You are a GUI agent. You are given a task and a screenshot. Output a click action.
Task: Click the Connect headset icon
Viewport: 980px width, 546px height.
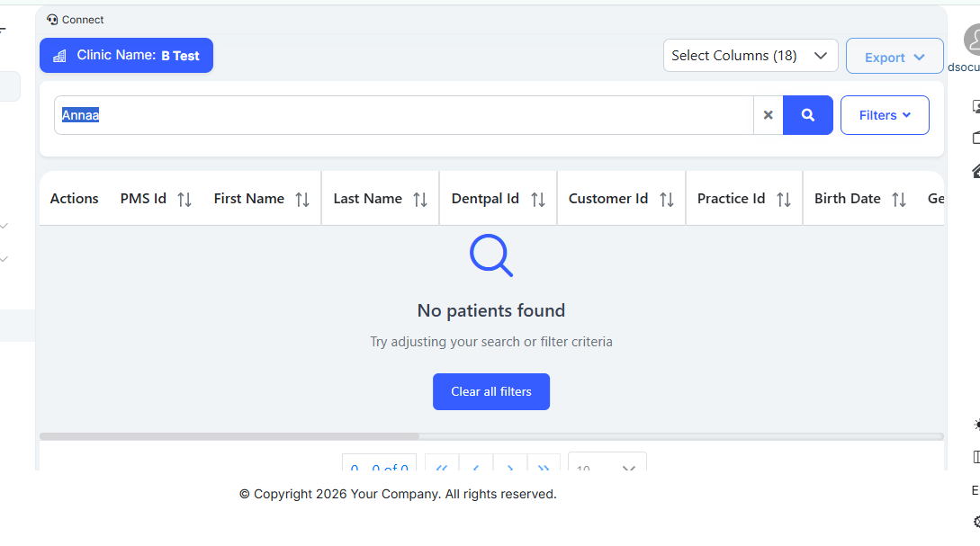(x=52, y=20)
